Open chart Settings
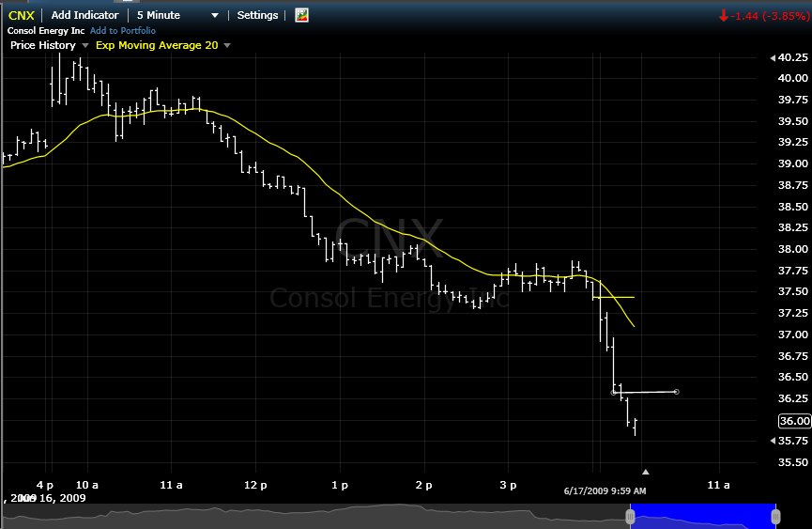Image resolution: width=812 pixels, height=529 pixels. 257,15
